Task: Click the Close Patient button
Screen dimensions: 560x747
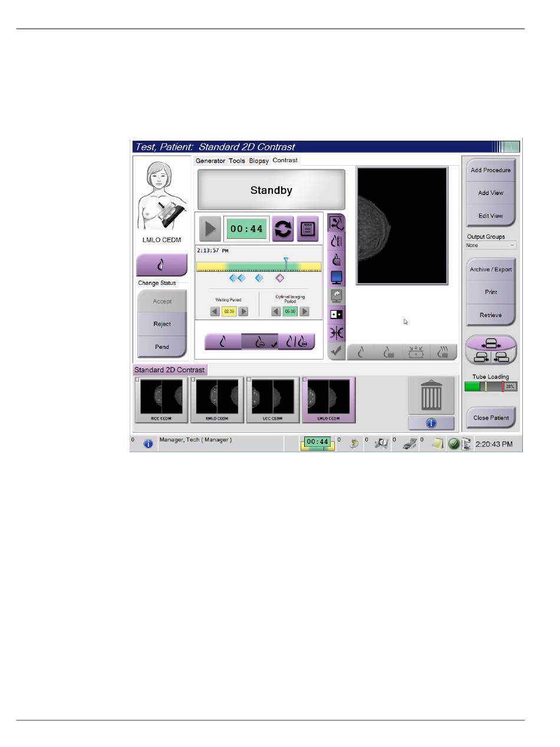Action: [491, 417]
